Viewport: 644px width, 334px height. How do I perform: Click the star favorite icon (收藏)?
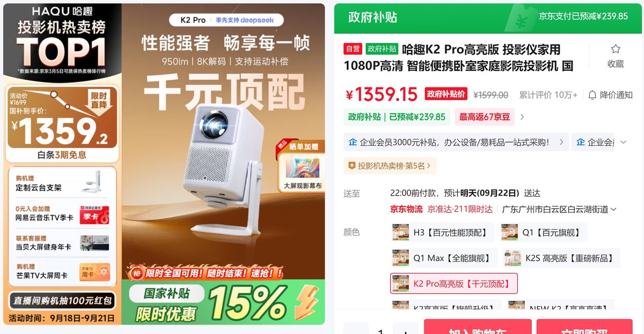pos(615,49)
